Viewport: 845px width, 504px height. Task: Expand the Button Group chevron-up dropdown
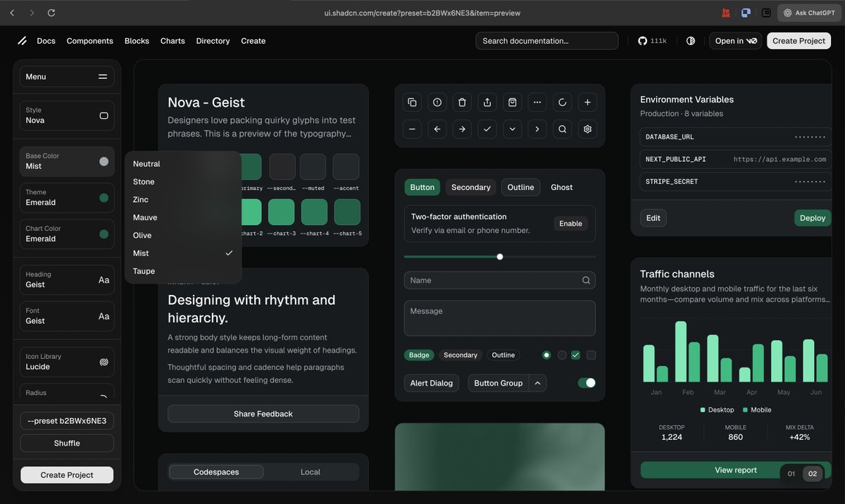click(x=538, y=383)
